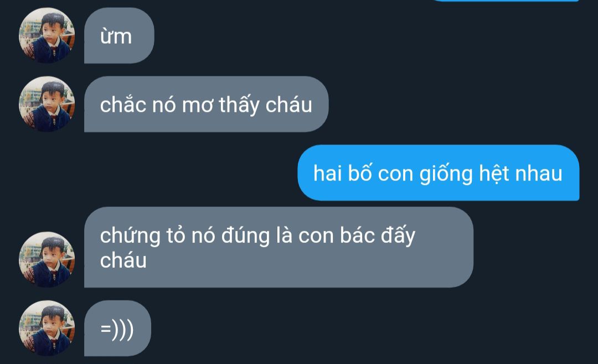Image resolution: width=598 pixels, height=364 pixels.
Task: Tap avatar next to "chắc nó mơ thấy cháu"
Action: (47, 104)
